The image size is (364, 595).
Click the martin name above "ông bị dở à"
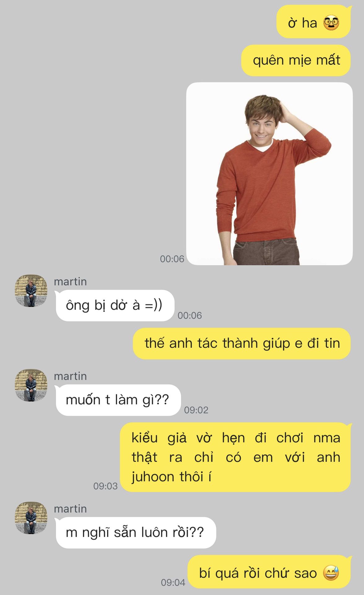[x=70, y=281]
